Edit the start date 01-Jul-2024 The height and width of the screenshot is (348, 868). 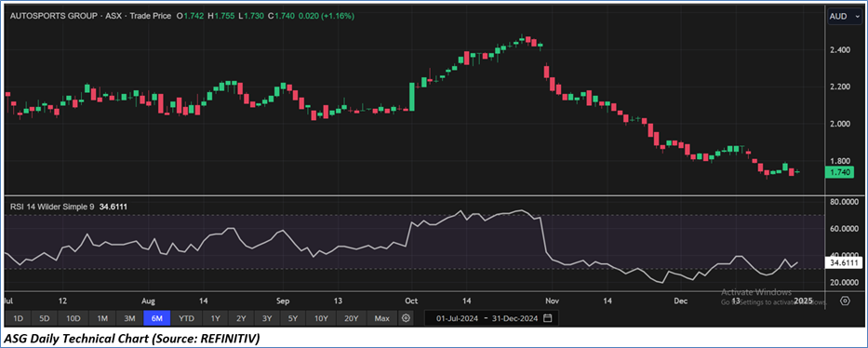(x=458, y=318)
